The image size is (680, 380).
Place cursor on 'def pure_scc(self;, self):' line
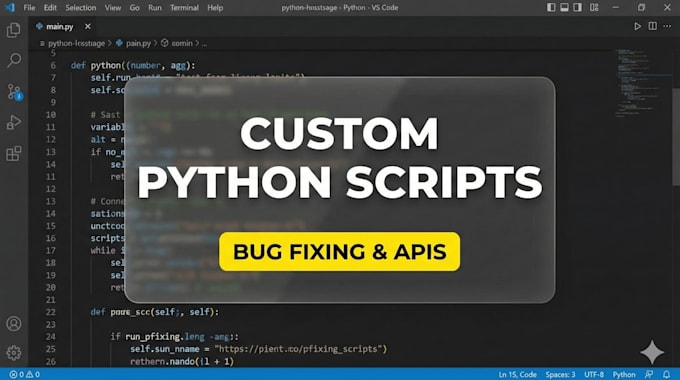pos(155,312)
